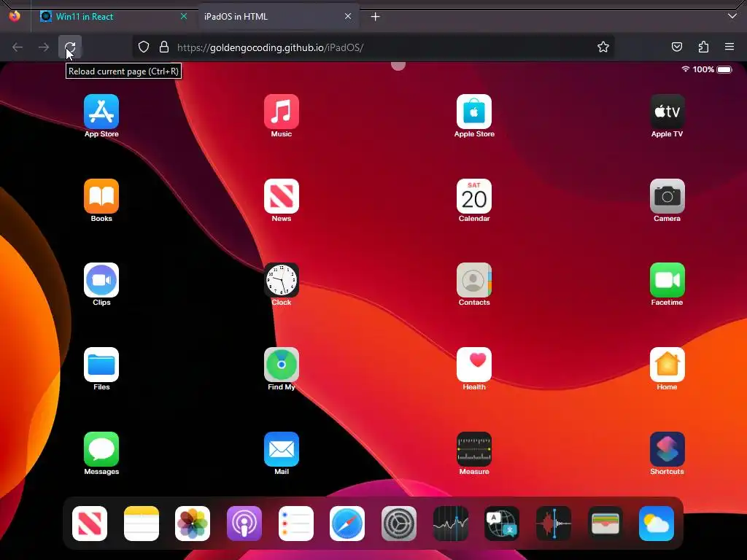Show tracking protection shield info
Image resolution: width=747 pixels, height=560 pixels.
[144, 47]
